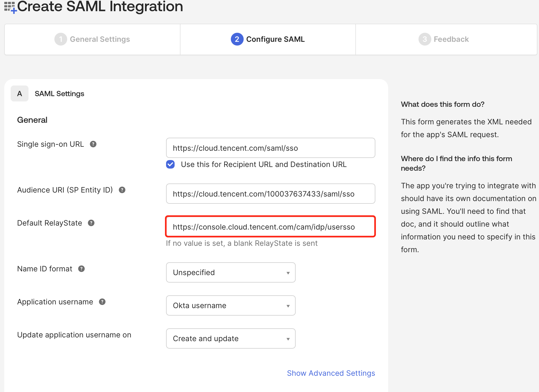Click Show Advanced Settings link

331,373
